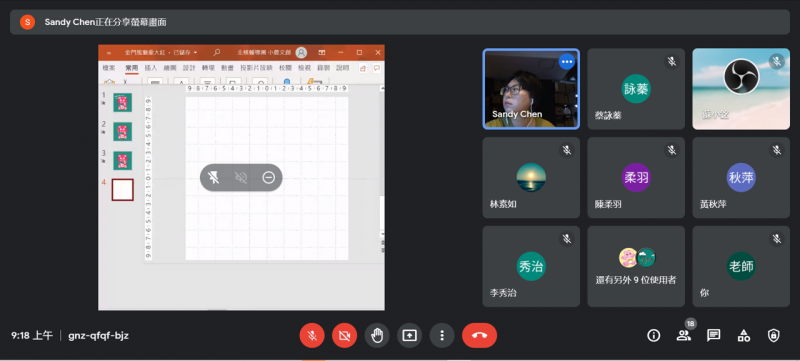
Task: Click the crossed-out audio icon in presentation overlay
Action: click(241, 177)
